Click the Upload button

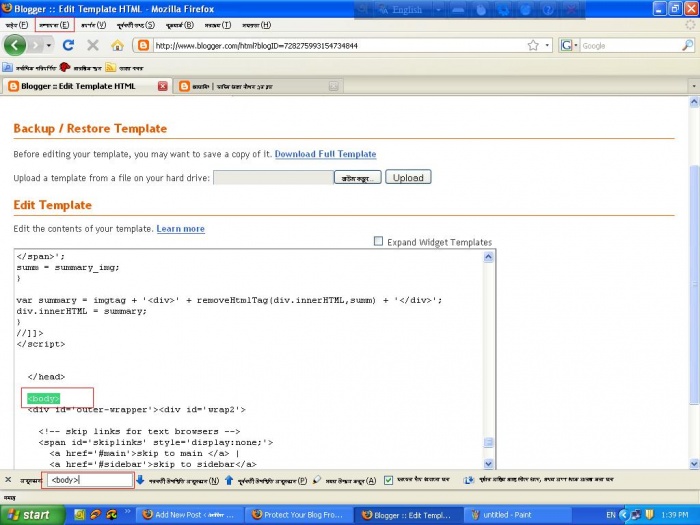408,177
